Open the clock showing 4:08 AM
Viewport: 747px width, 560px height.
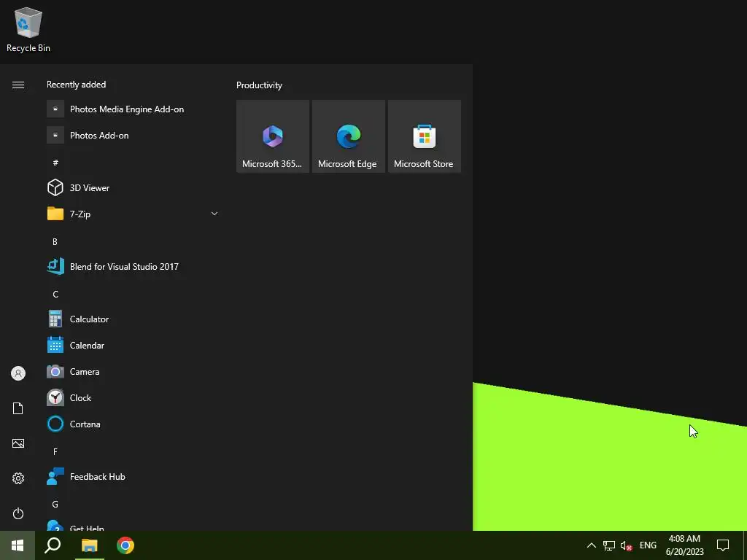pyautogui.click(x=684, y=545)
